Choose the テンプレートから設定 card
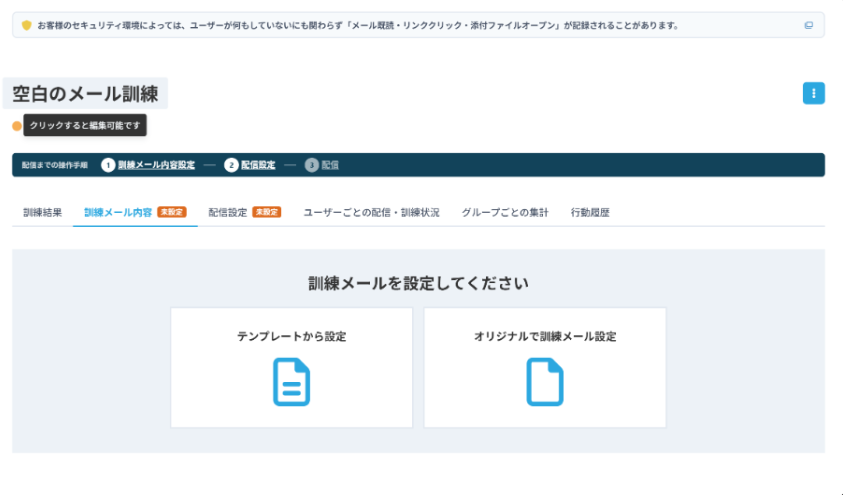 (x=291, y=368)
